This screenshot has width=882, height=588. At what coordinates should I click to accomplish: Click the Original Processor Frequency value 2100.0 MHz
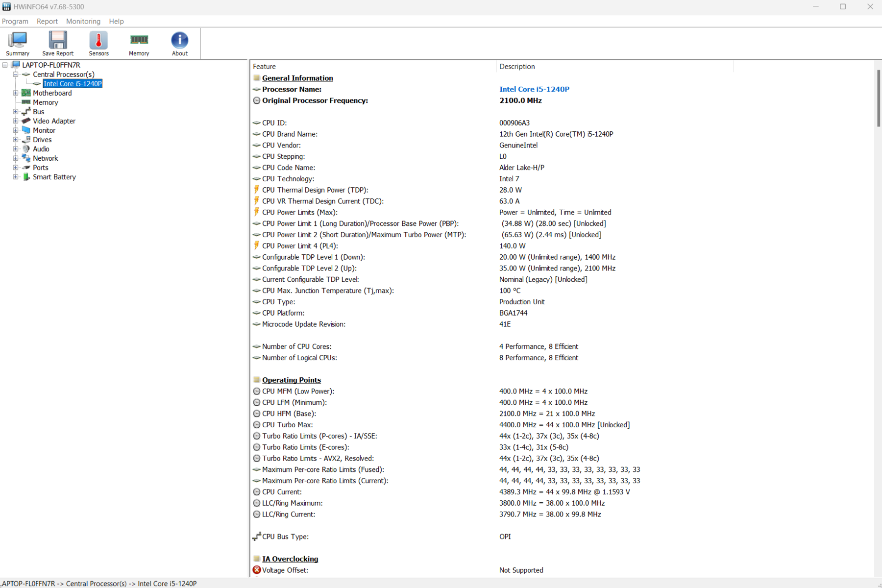coord(520,100)
